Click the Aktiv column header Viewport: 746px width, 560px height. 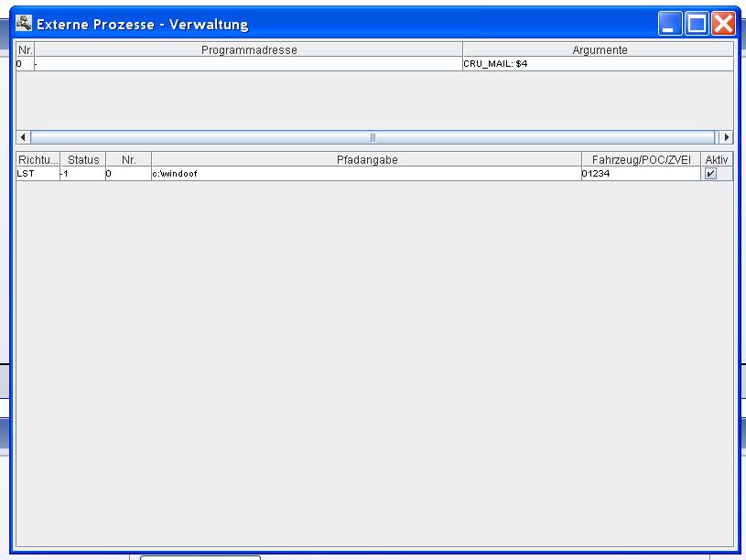pyautogui.click(x=717, y=160)
